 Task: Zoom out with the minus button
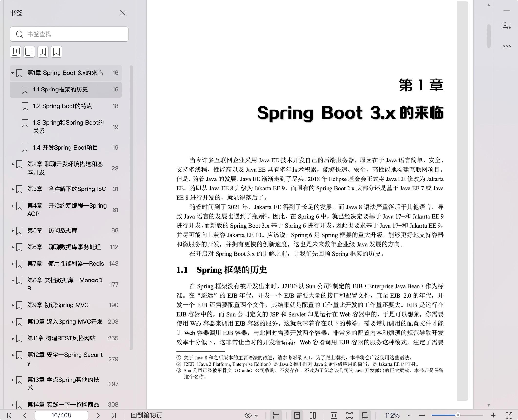tap(422, 415)
